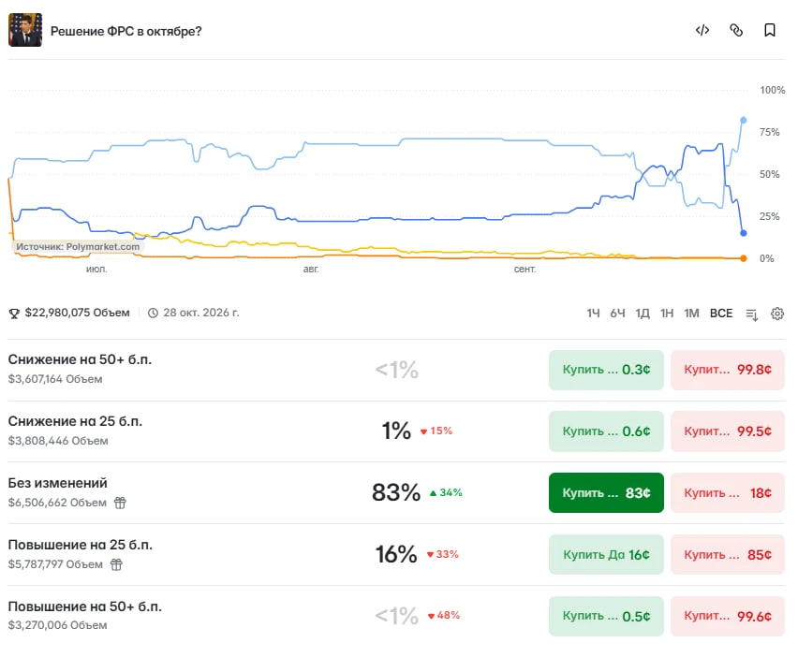This screenshot has width=798, height=672.
Task: Open the Снижение на 50+ б.п. outcome
Action: [80, 359]
